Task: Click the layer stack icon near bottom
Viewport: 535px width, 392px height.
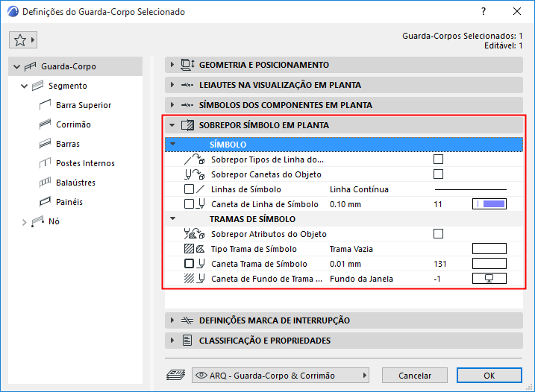Action: [x=175, y=376]
